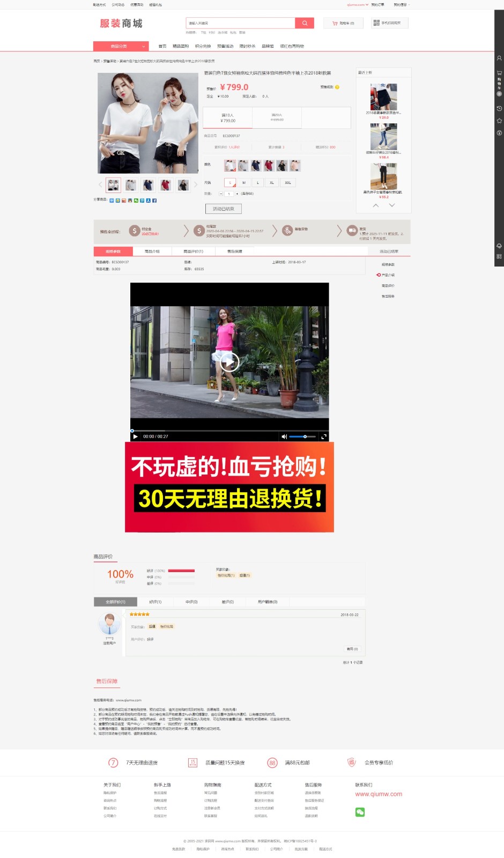Share product via first blue share icon
Viewport: 504px width, 858px height.
click(112, 201)
